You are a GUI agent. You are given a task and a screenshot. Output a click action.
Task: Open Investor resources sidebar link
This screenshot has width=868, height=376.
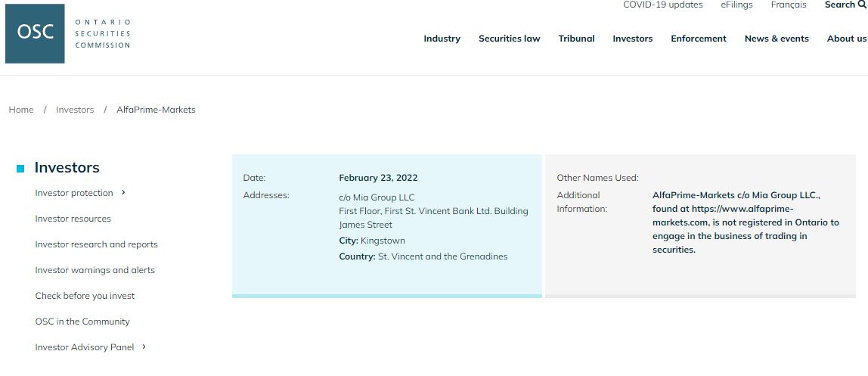coord(73,219)
